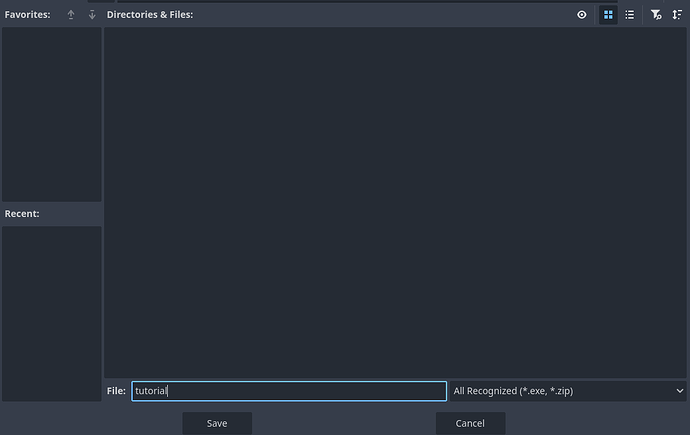Click the end of the tutorial text
Viewport: 690px width, 435px height.
click(x=168, y=391)
